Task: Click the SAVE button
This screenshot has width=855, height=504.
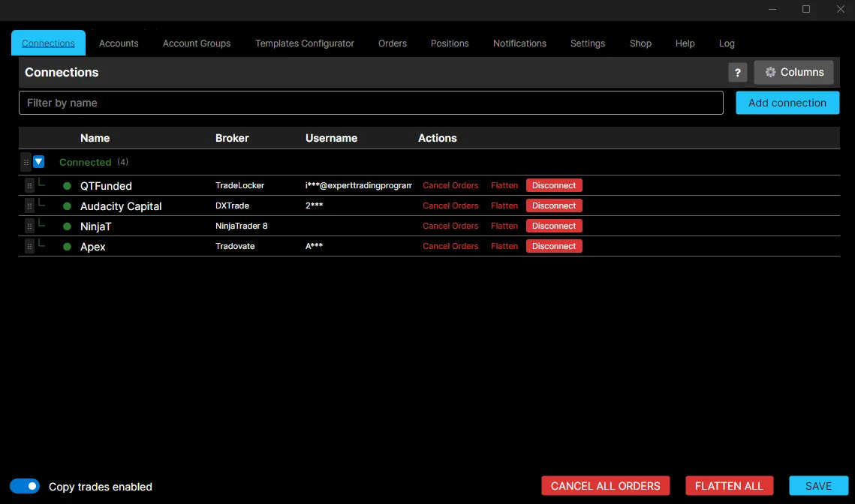Action: pos(818,485)
